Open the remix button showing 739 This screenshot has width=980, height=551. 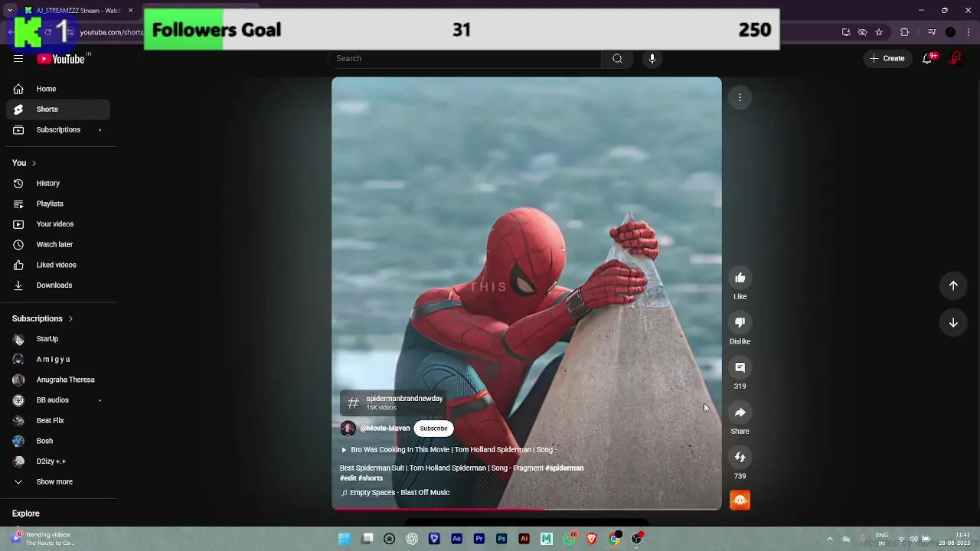(x=740, y=458)
